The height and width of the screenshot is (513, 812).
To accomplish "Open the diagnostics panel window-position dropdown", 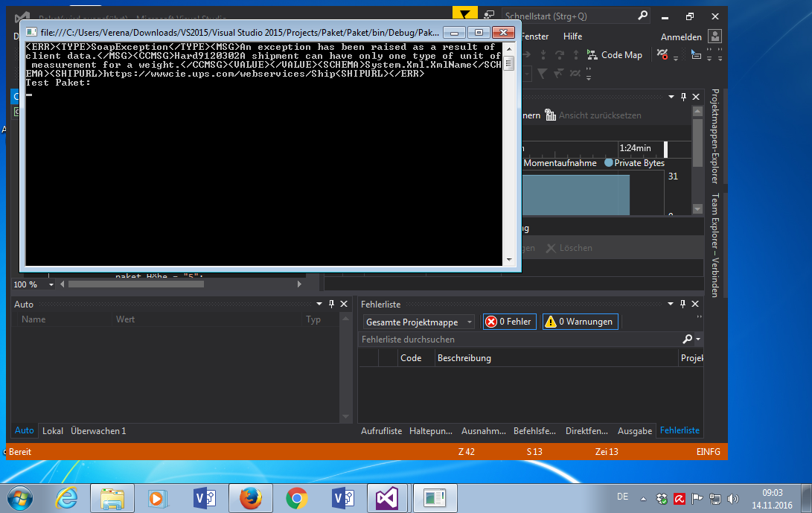I will point(671,97).
